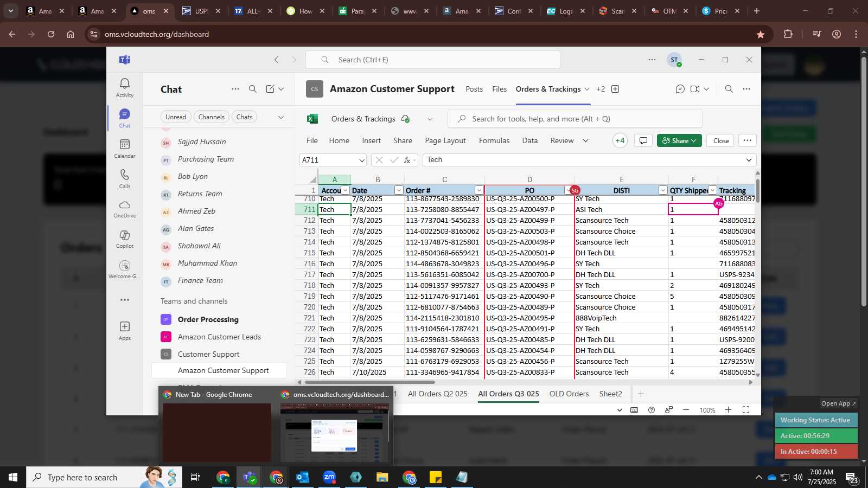This screenshot has height=488, width=868.
Task: Open Calendar in Teams sidebar
Action: tap(125, 148)
